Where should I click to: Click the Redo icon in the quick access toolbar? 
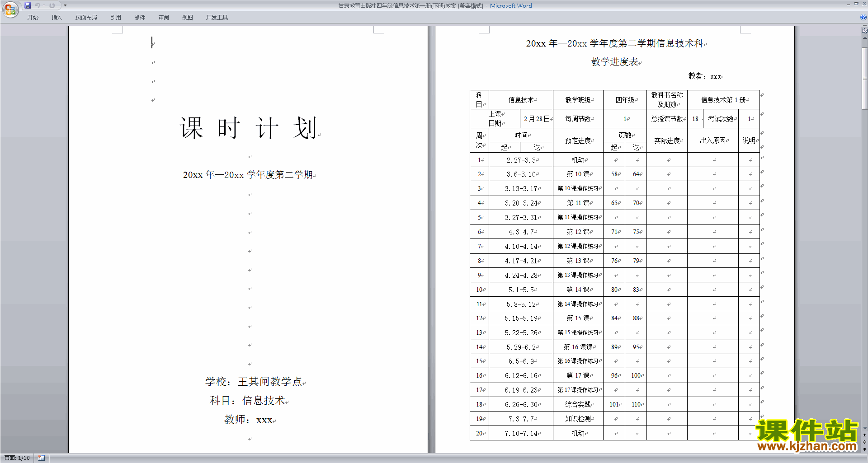click(52, 5)
